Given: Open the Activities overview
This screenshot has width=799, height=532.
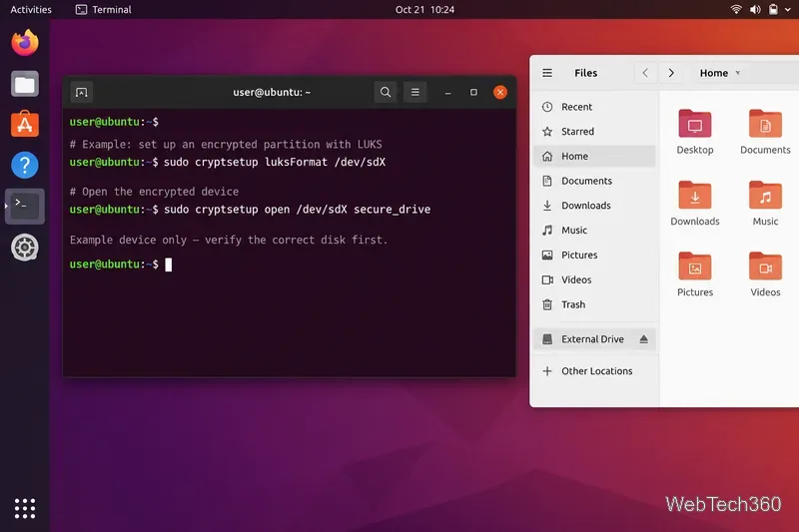Looking at the screenshot, I should click(x=31, y=10).
